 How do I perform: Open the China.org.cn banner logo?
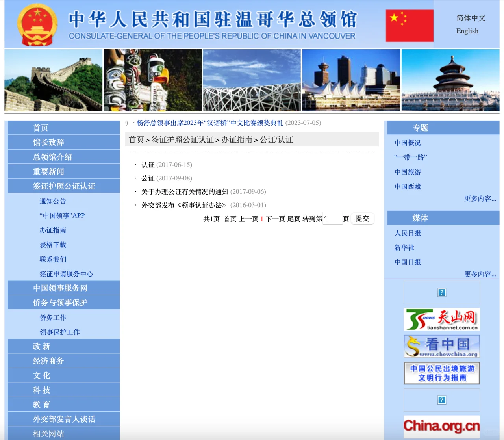click(x=441, y=426)
